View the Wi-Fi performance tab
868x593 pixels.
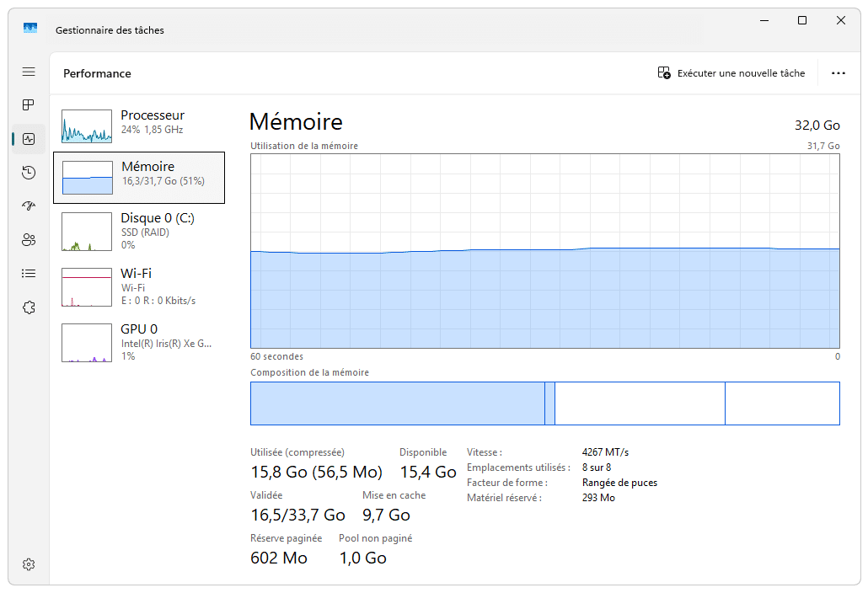tap(139, 286)
